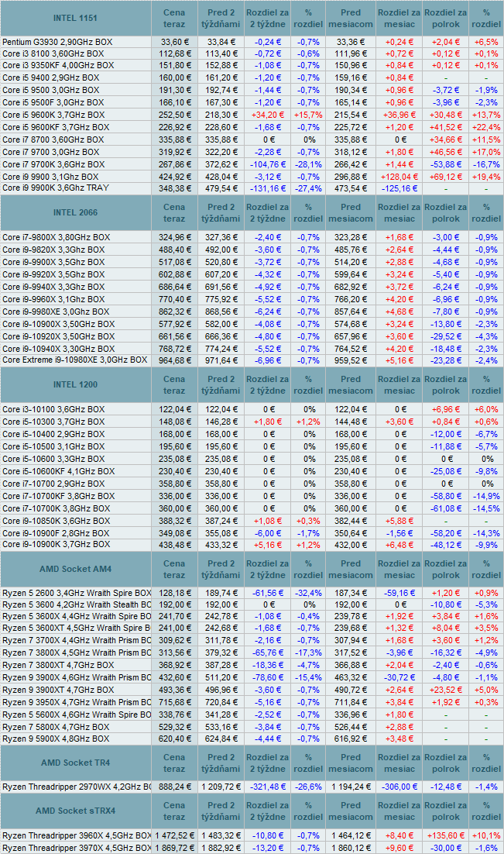Select Ryzen 5 5600X 4,6GHz Wraith Spire row

point(76,715)
